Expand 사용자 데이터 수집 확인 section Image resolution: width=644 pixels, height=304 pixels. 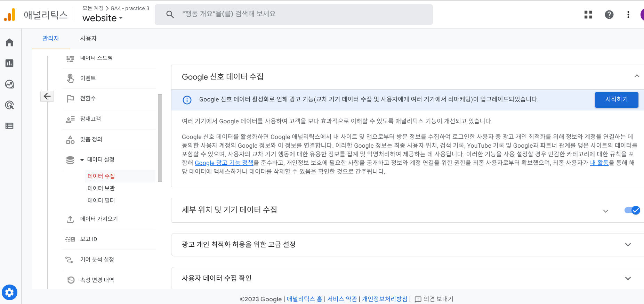pos(628,278)
